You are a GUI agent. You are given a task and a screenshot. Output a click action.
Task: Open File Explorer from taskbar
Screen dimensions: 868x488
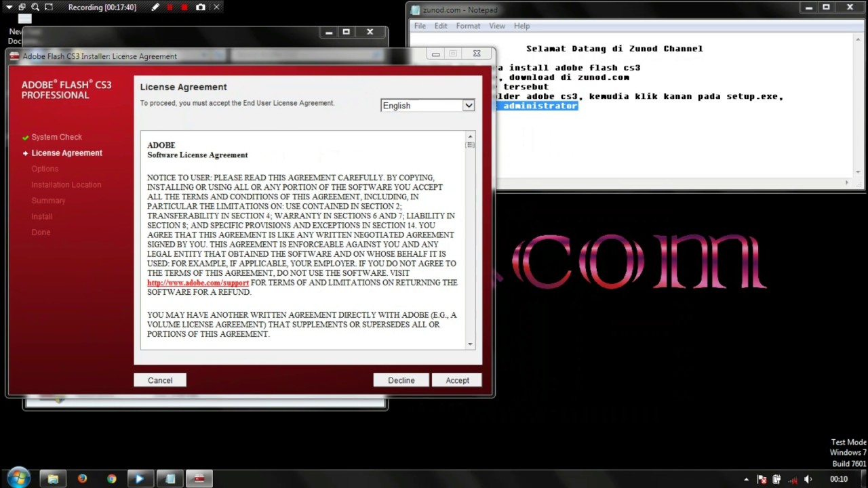coord(53,479)
